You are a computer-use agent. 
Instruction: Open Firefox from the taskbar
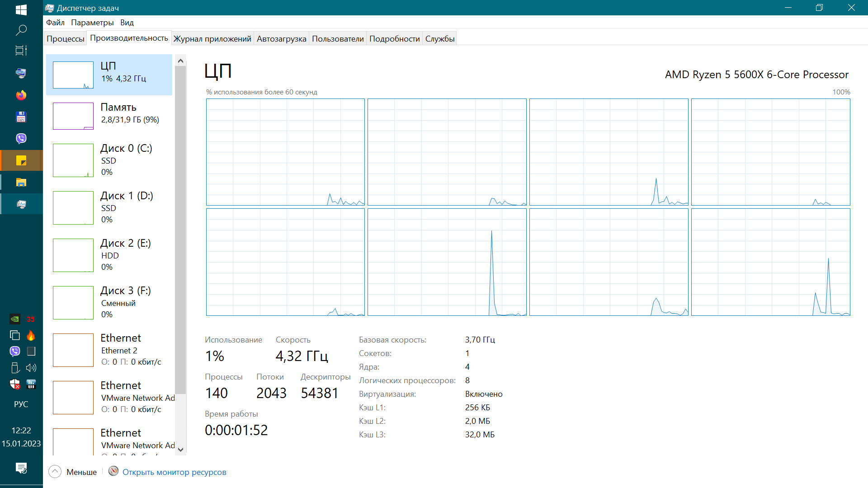pyautogui.click(x=21, y=95)
